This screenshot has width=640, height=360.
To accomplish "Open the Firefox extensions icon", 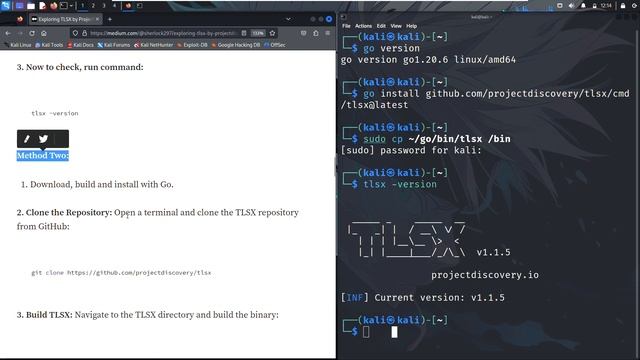I will [316, 33].
